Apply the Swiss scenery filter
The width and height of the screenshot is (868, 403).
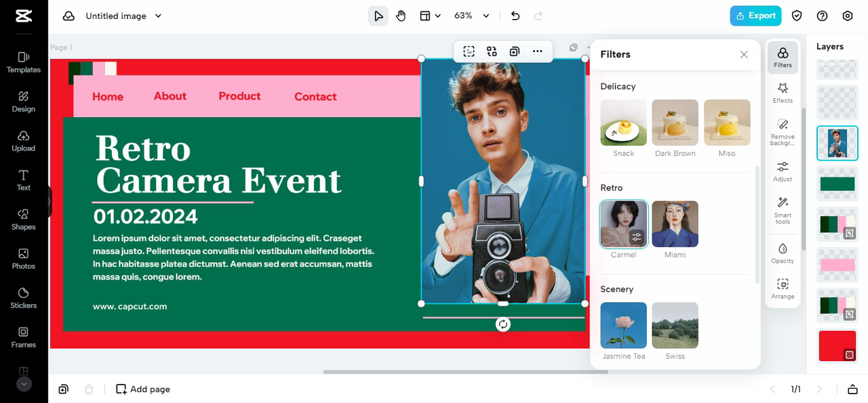675,325
